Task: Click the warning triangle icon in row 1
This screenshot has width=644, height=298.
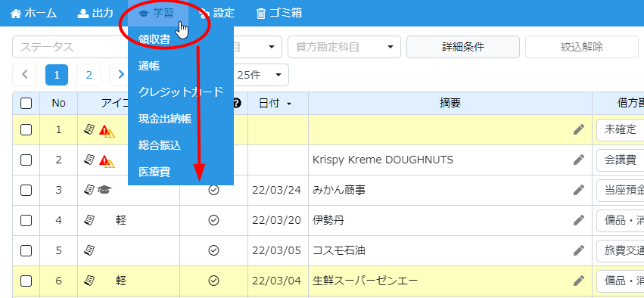Action: tap(107, 131)
